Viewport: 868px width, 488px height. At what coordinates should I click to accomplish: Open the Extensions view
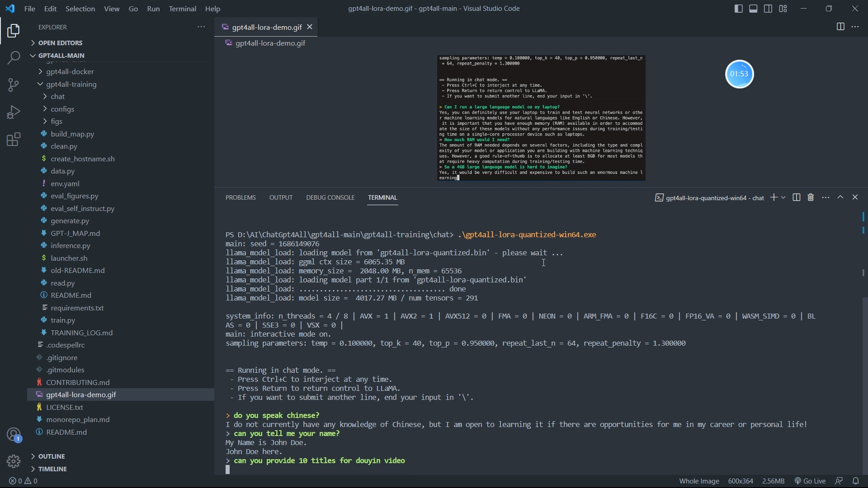(x=14, y=139)
